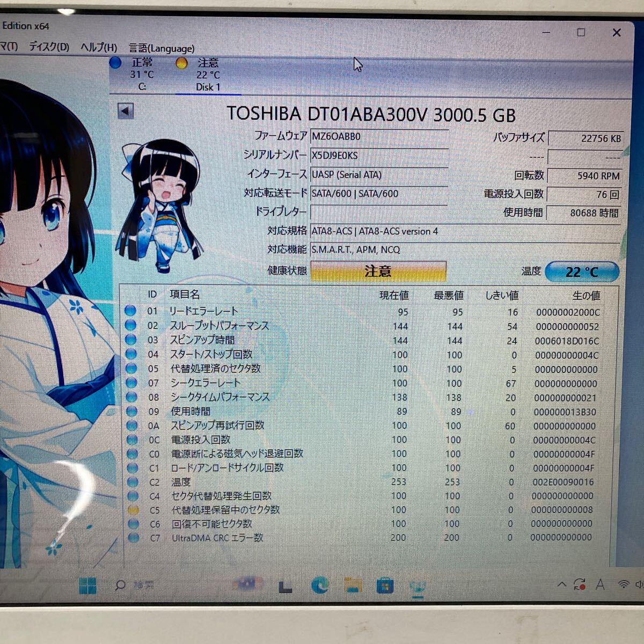
Task: Click status icon for 05 代替処理済のセクタ数
Action: (x=131, y=369)
